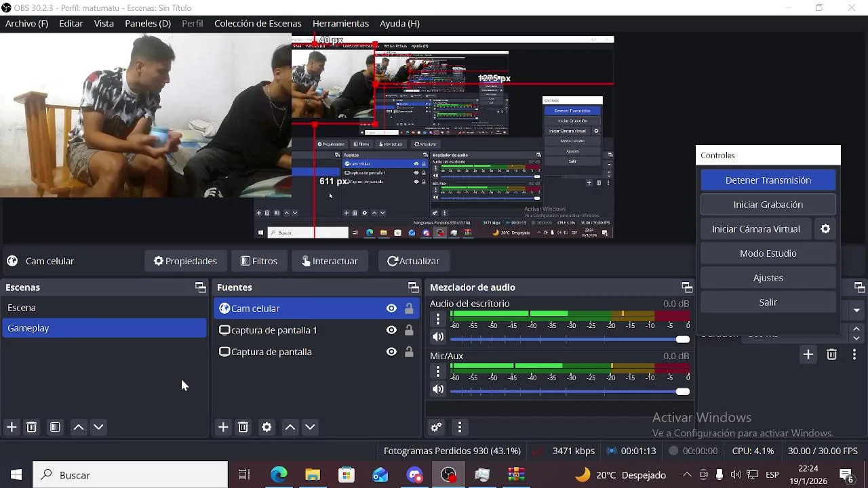Increase transition duration with up arrow
The width and height of the screenshot is (868, 488).
(x=856, y=329)
